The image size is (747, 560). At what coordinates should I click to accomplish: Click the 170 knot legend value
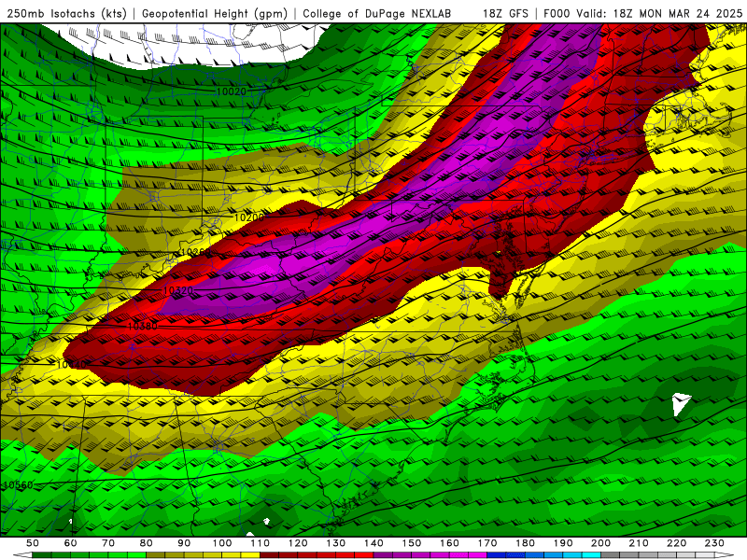486,543
